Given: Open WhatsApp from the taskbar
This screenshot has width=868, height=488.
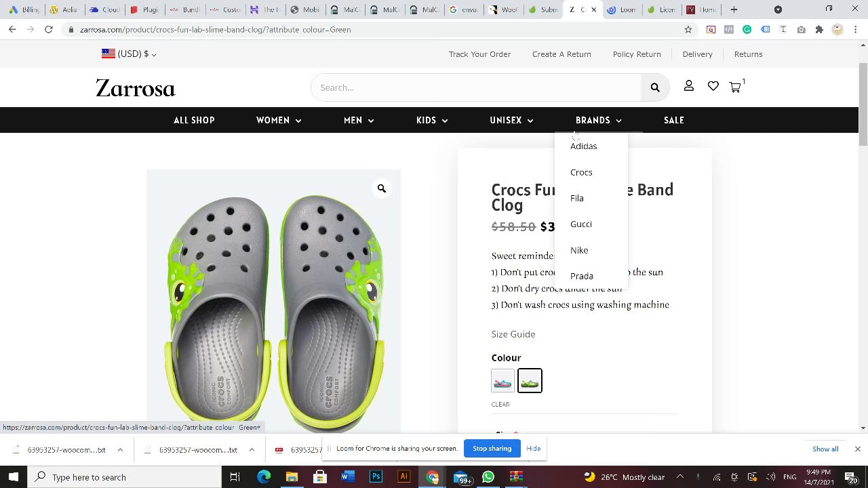Looking at the screenshot, I should point(488,477).
